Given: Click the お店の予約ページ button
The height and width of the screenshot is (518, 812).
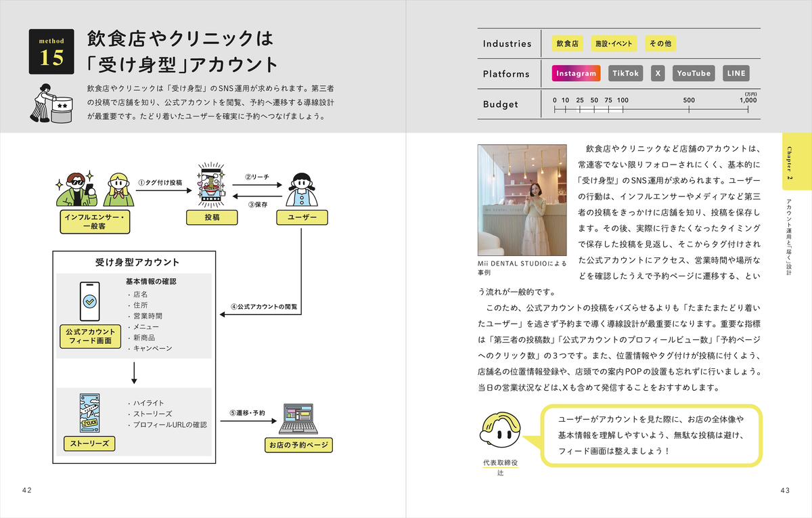Looking at the screenshot, I should (x=300, y=444).
